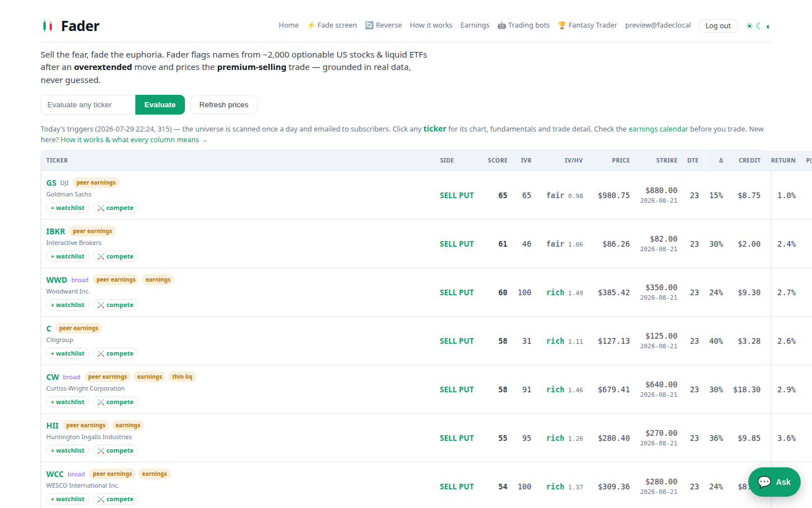Add Curtiss-Wright Corporation to watchlist
The height and width of the screenshot is (508, 812).
click(x=68, y=402)
